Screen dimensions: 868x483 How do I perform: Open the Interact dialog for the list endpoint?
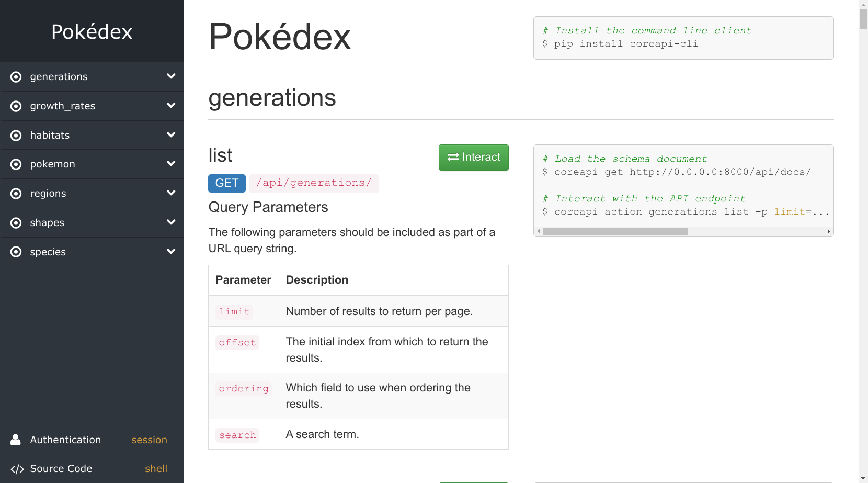pos(473,157)
